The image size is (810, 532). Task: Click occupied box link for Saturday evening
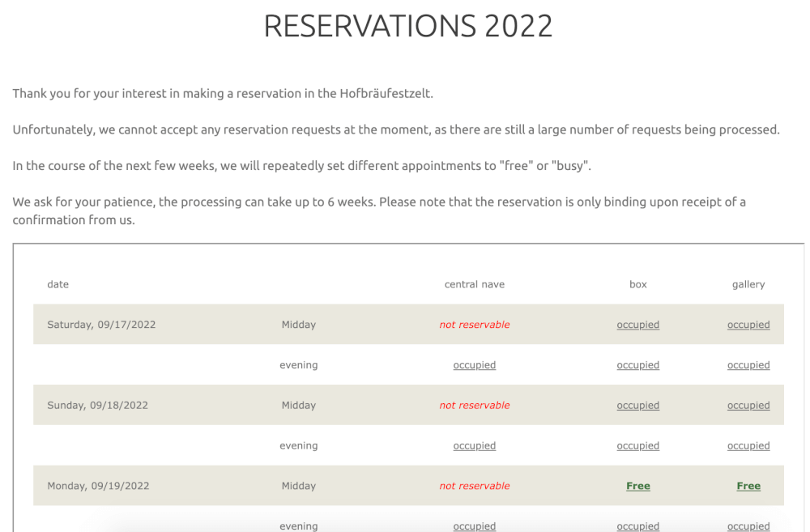pyautogui.click(x=638, y=365)
